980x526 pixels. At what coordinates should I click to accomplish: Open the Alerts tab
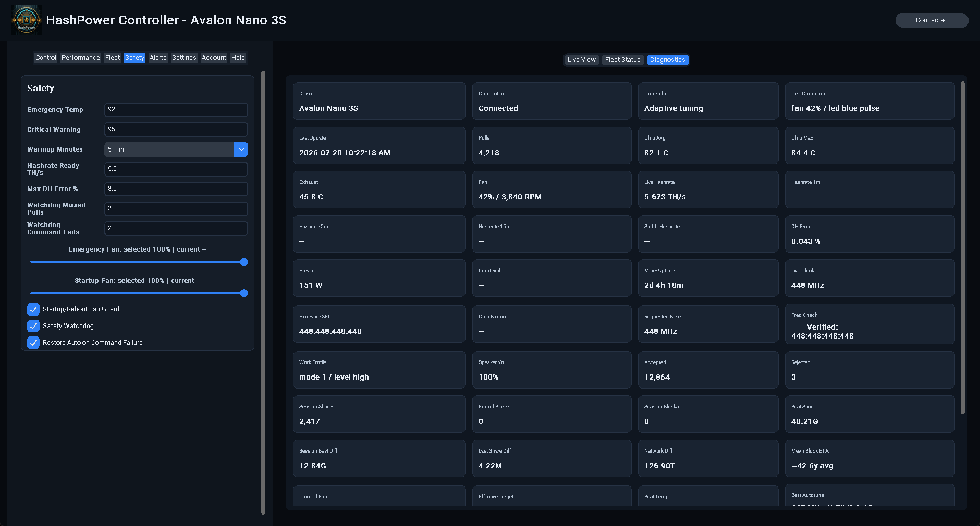(x=158, y=58)
